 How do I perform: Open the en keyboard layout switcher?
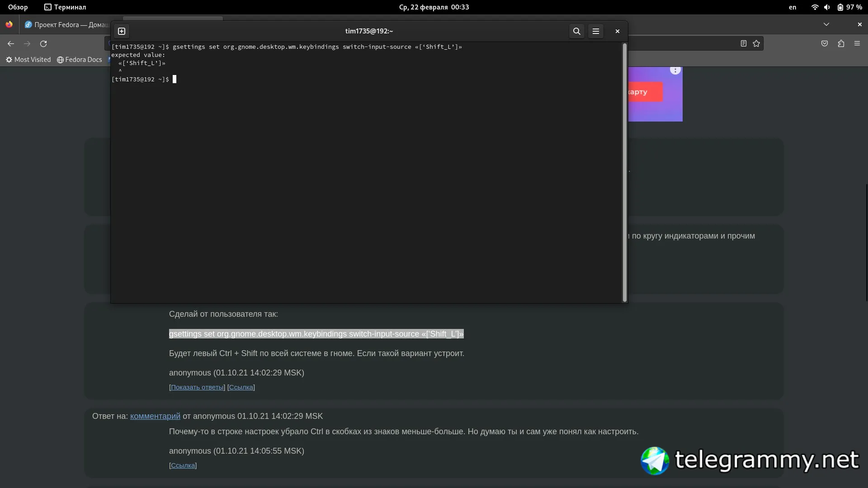[793, 7]
